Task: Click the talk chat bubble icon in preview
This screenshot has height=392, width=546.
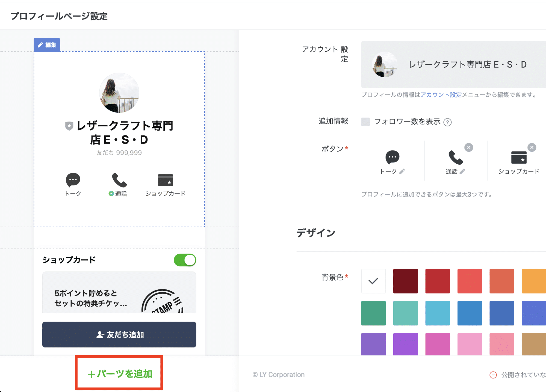Action: click(73, 180)
